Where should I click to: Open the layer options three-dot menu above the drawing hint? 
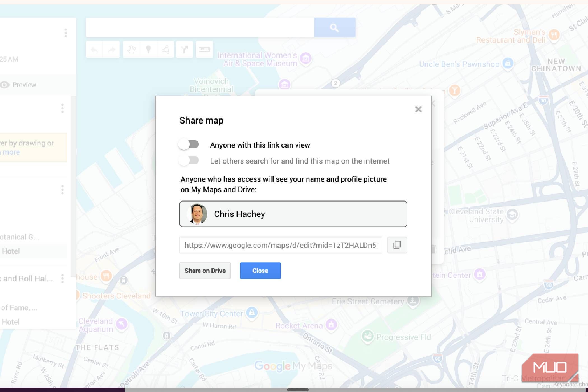click(x=62, y=108)
